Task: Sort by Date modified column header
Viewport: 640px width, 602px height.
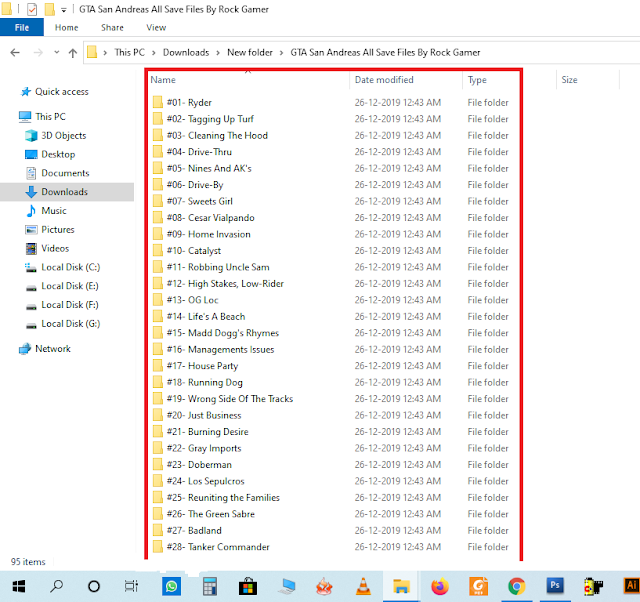Action: point(384,80)
